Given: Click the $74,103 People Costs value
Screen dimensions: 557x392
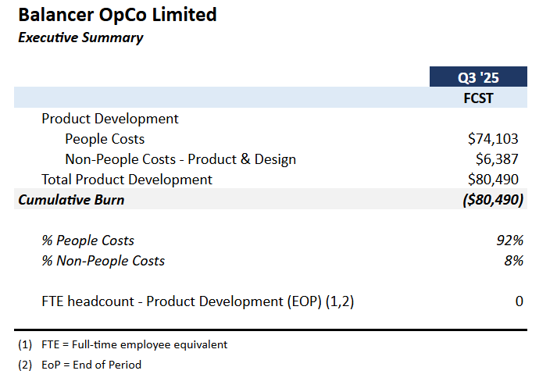Looking at the screenshot, I should 493,139.
